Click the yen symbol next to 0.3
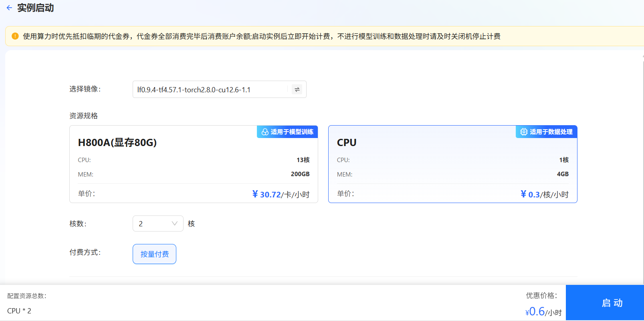Viewport: 644px width, 321px height. (523, 194)
